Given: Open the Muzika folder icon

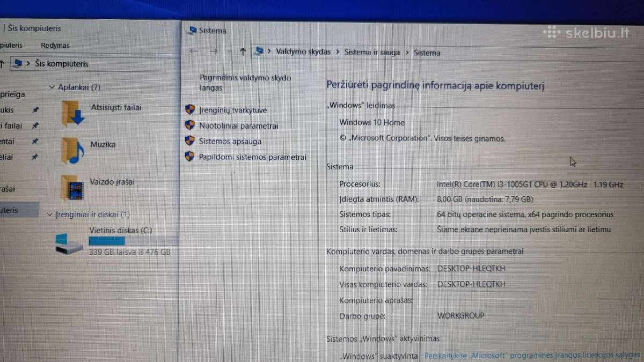Looking at the screenshot, I should click(73, 150).
